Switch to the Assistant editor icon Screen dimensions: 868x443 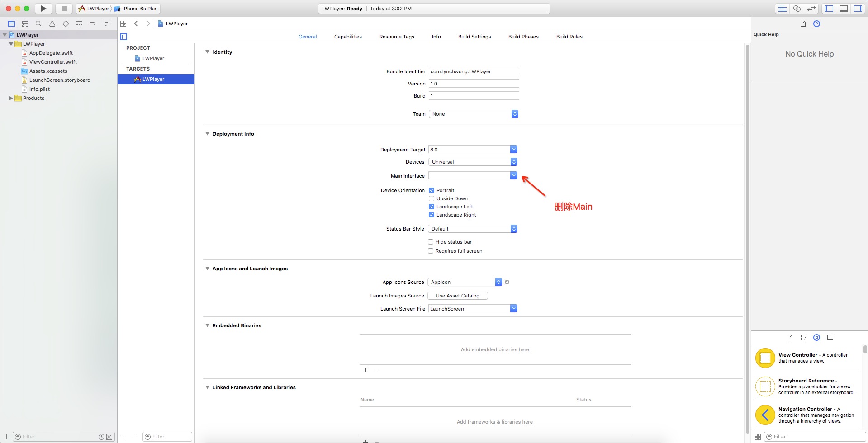coord(797,9)
